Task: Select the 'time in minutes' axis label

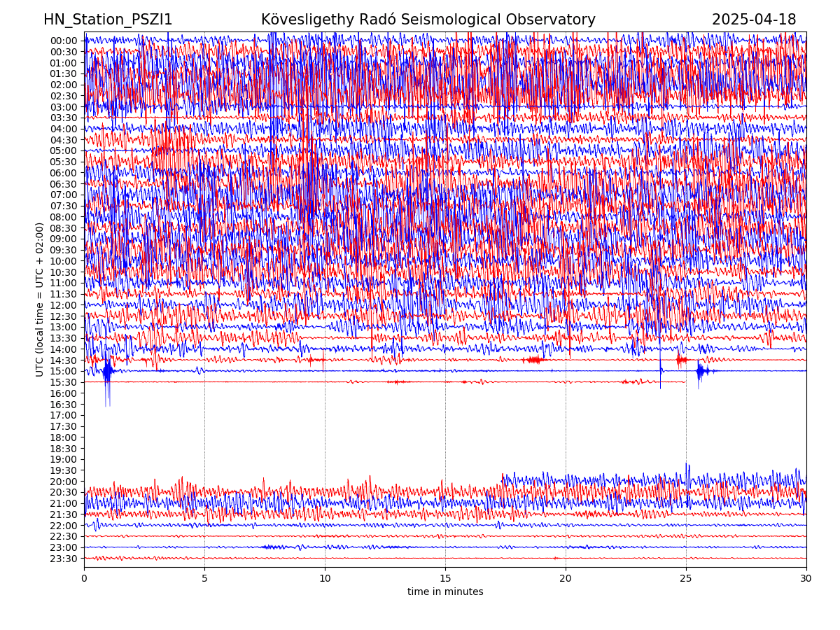Action: click(x=445, y=591)
